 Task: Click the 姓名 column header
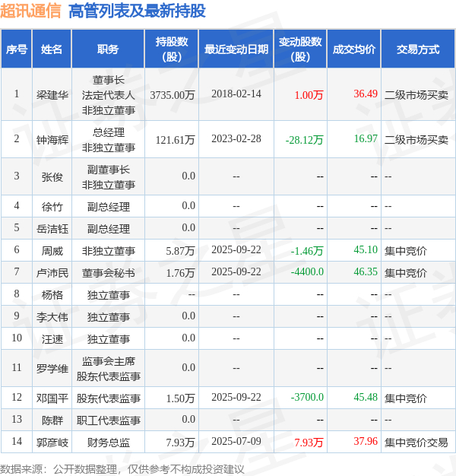[52, 49]
